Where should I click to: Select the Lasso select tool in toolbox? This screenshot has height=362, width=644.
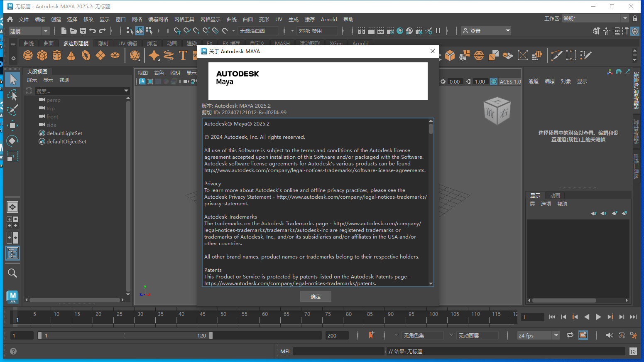(12, 95)
